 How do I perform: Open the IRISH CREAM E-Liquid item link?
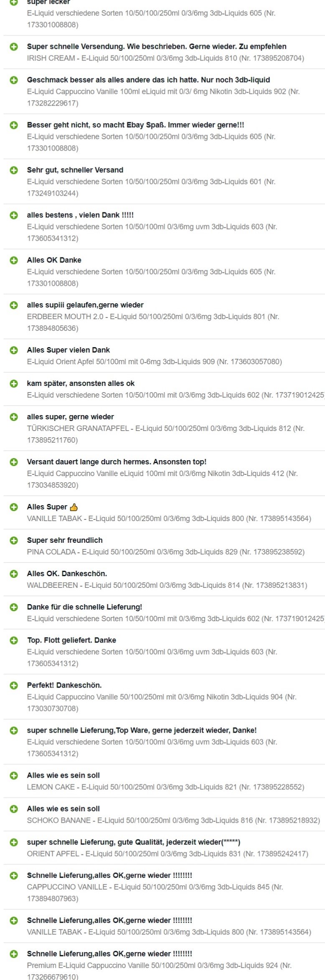(165, 58)
